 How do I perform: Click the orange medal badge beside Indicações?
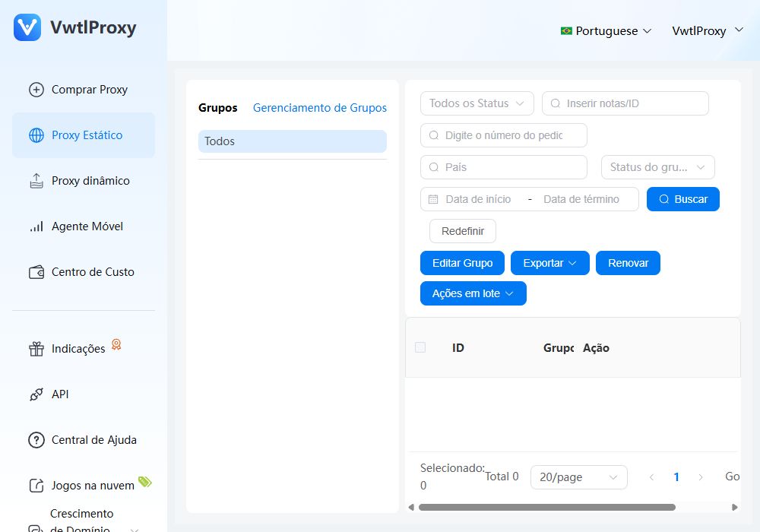click(x=116, y=344)
